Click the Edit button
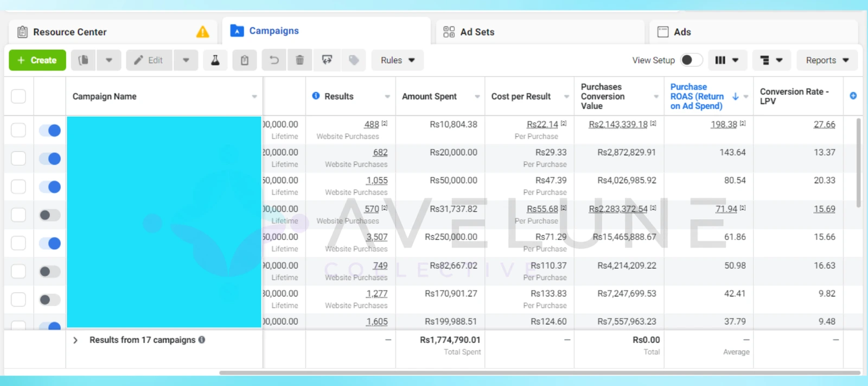 click(149, 60)
